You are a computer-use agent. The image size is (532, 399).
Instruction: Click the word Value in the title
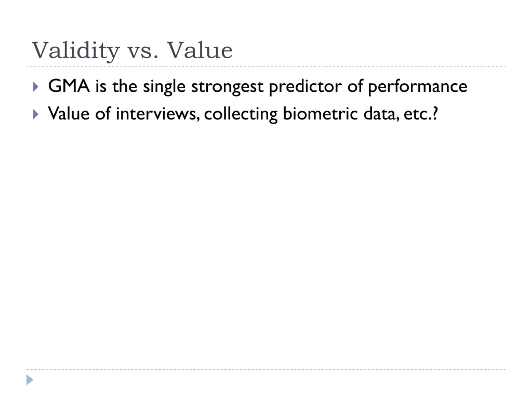point(200,50)
